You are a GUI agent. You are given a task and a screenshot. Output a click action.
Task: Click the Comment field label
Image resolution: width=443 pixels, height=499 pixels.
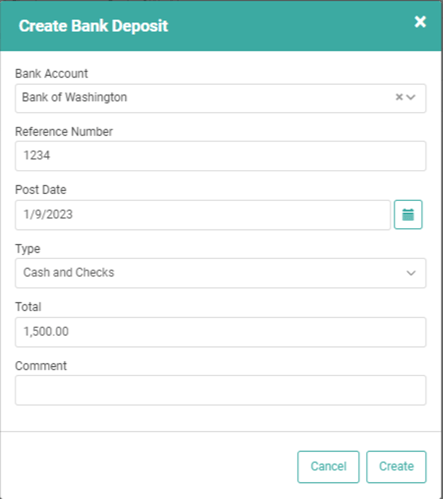41,366
